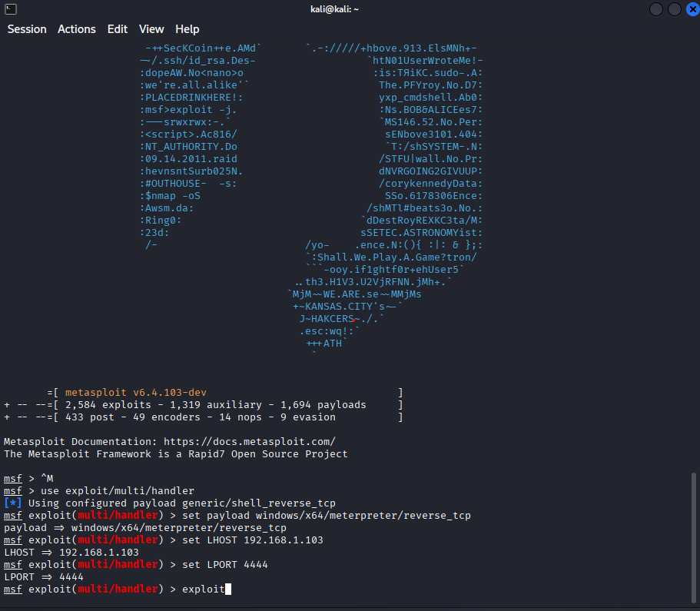Click 'NT_AUTHORITY.Do' banner text
700x611 pixels.
click(191, 147)
